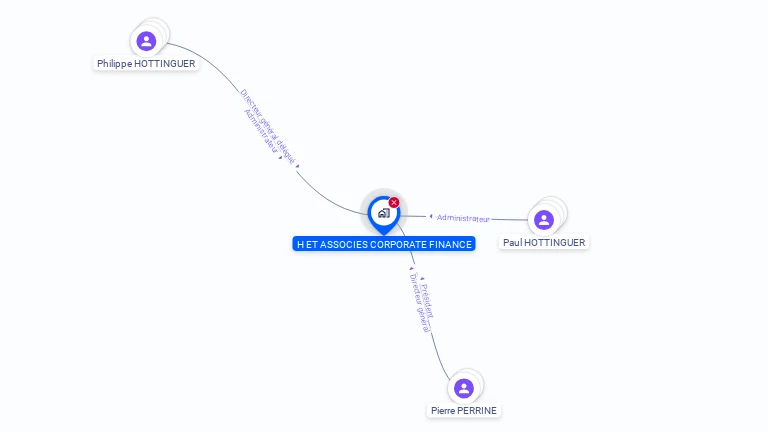Screen dimensions: 768x432
Task: Click the arrowhead ending Directeur général délégué label
Action: tap(297, 166)
